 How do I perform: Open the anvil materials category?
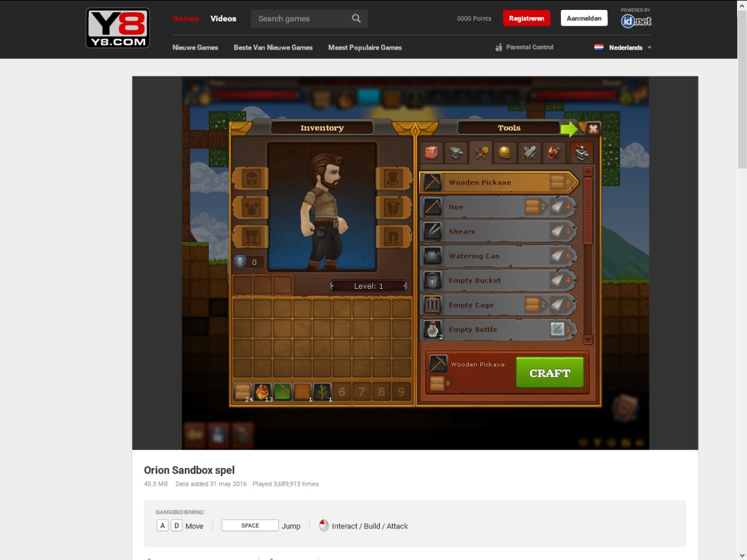[x=456, y=152]
